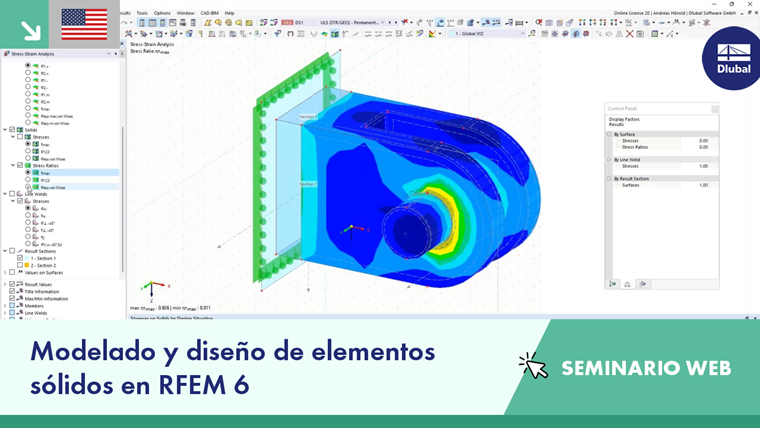Screen dimensions: 760x428
Task: Toggle the Title Information checkbox
Action: pos(12,291)
